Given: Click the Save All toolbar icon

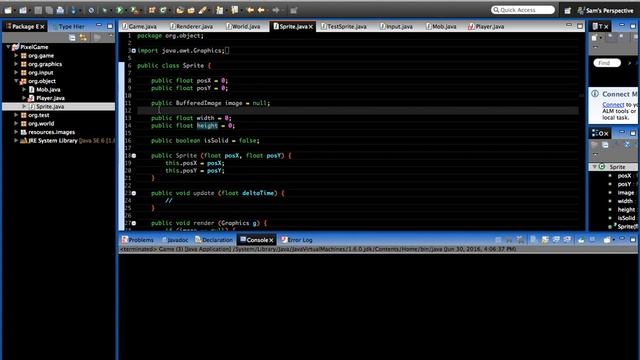Looking at the screenshot, I should (x=49, y=10).
